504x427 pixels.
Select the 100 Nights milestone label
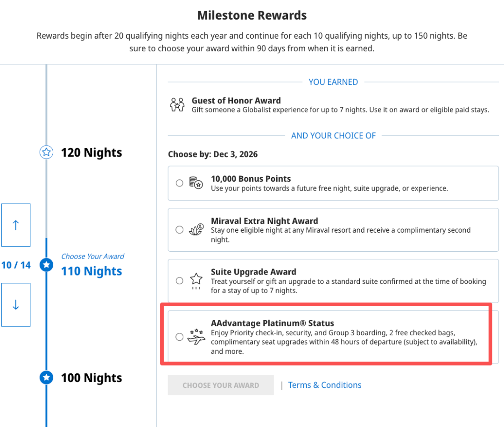tap(91, 378)
